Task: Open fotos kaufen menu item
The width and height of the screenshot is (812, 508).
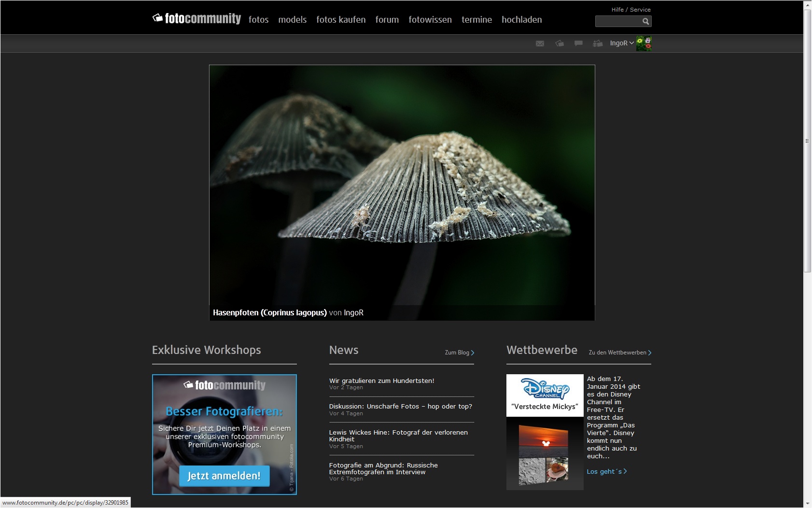Action: point(341,20)
